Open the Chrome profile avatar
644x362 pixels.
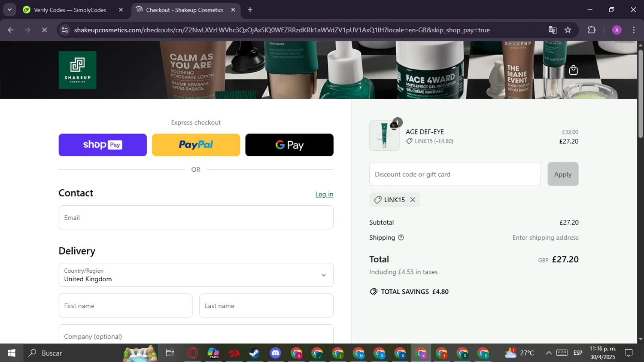click(617, 30)
